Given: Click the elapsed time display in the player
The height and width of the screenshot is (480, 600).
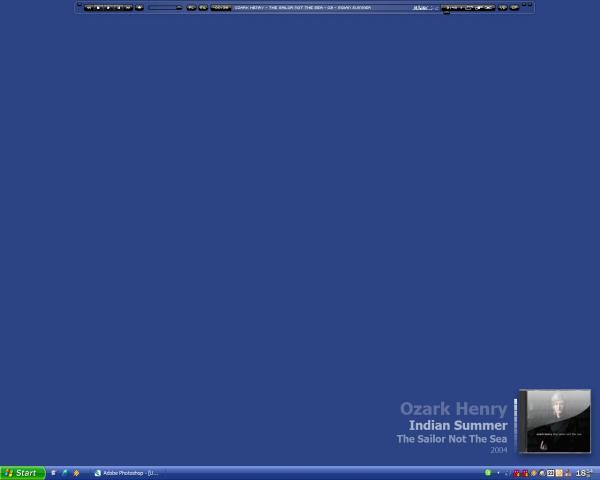Looking at the screenshot, I should pyautogui.click(x=221, y=8).
